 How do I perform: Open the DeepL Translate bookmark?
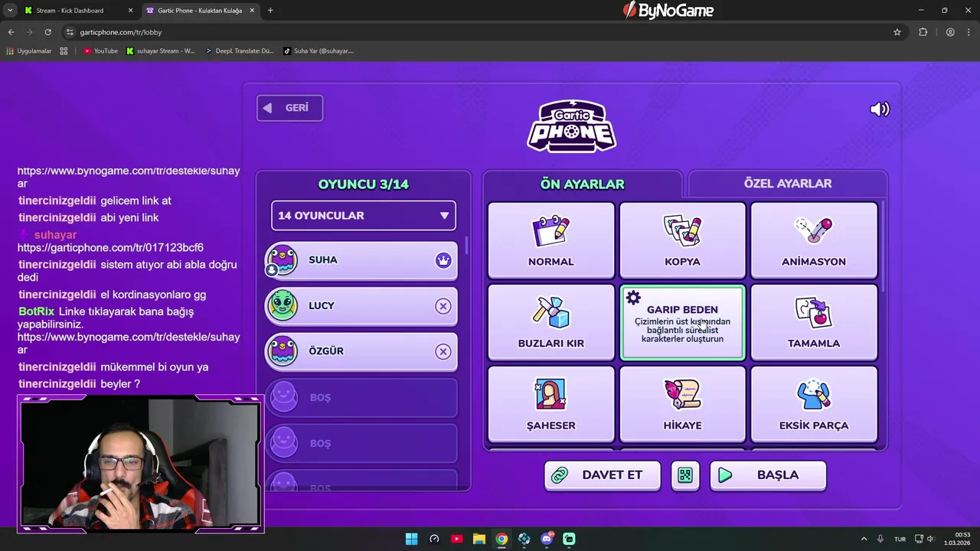[x=239, y=51]
